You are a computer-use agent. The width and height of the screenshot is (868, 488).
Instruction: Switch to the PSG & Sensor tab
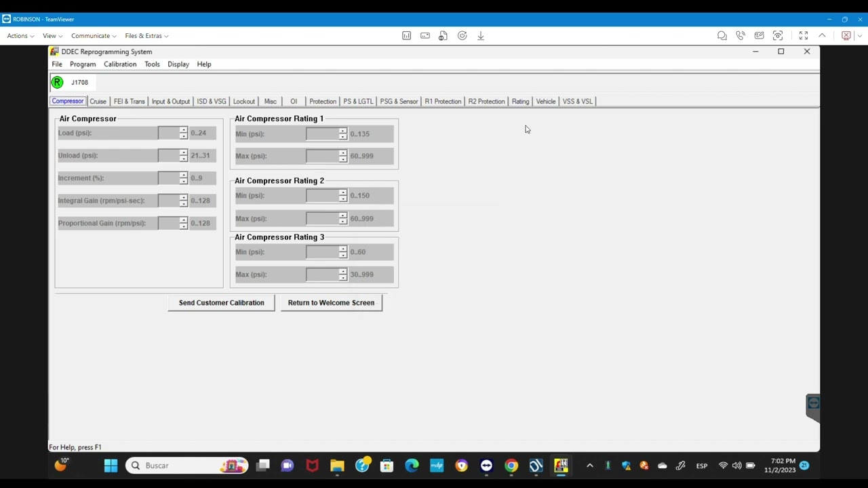399,102
